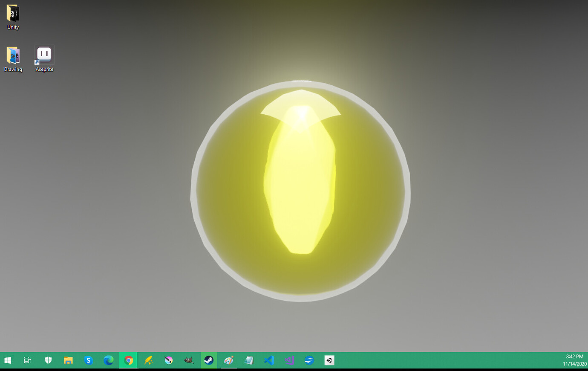Image resolution: width=588 pixels, height=371 pixels.
Task: Open the notepad app in the taskbar
Action: tap(249, 360)
